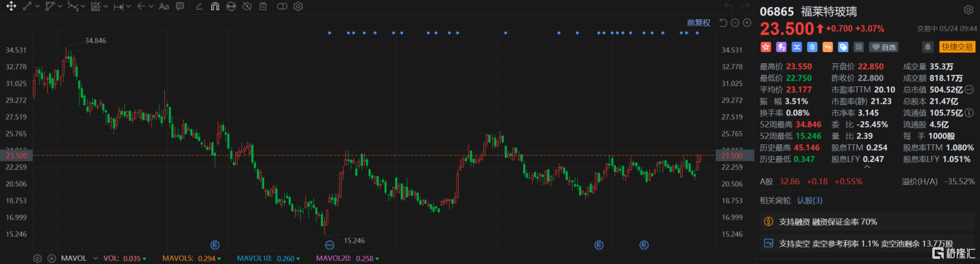Viewport: 980px width, 264px height.
Task: Open quote panel settings gear
Action: click(968, 10)
